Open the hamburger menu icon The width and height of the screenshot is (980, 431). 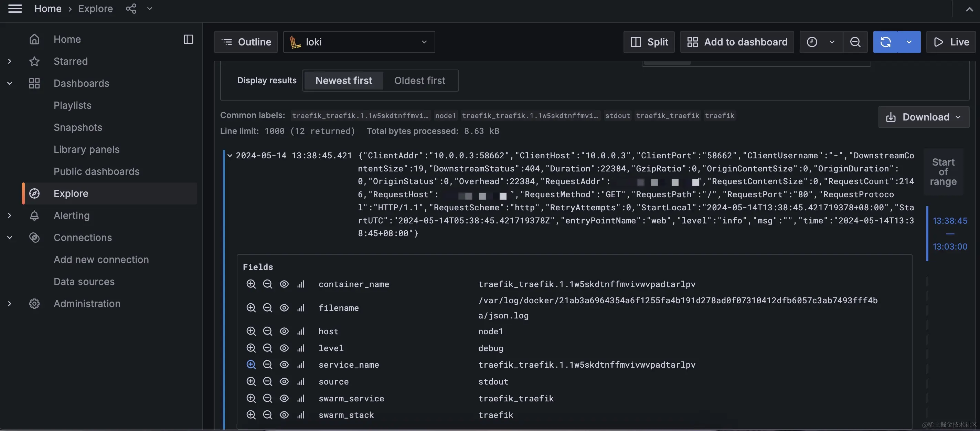click(x=15, y=8)
